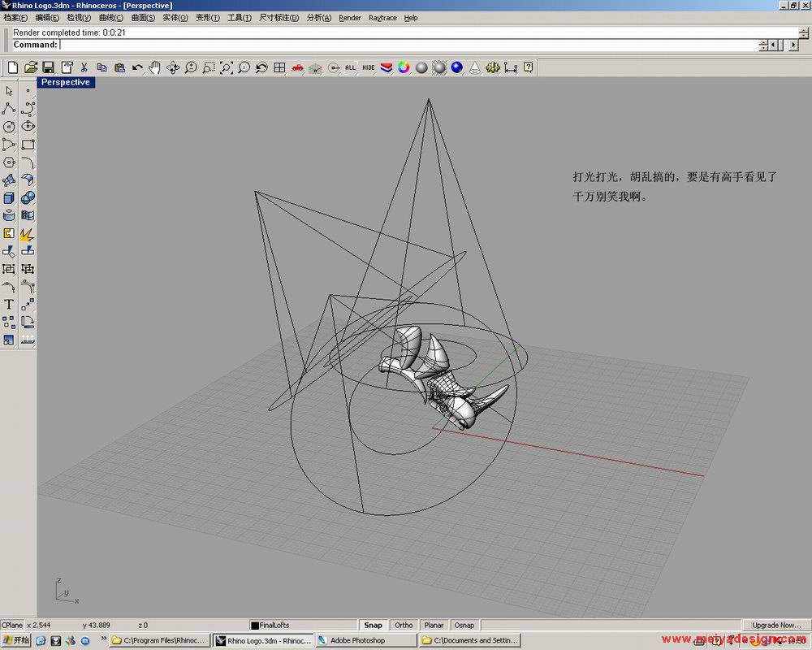Click the CPlane coordinate label
Screen dimensions: 812x650
(12, 625)
